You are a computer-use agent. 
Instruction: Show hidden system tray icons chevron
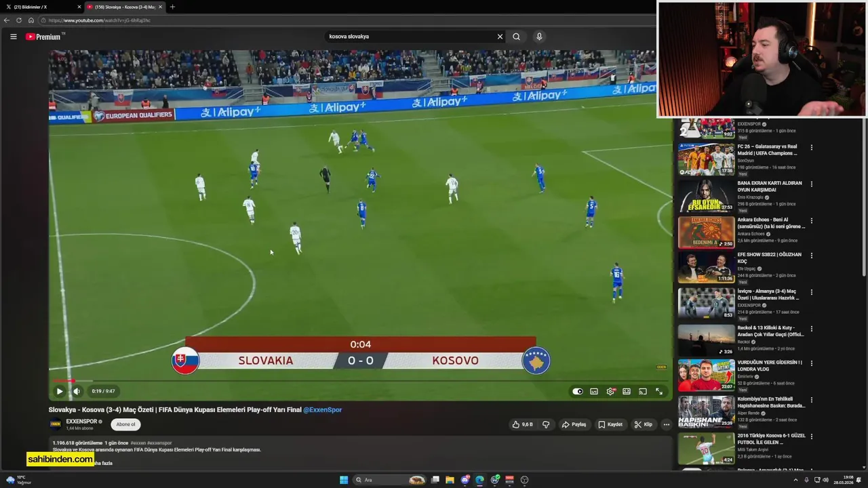tap(795, 480)
